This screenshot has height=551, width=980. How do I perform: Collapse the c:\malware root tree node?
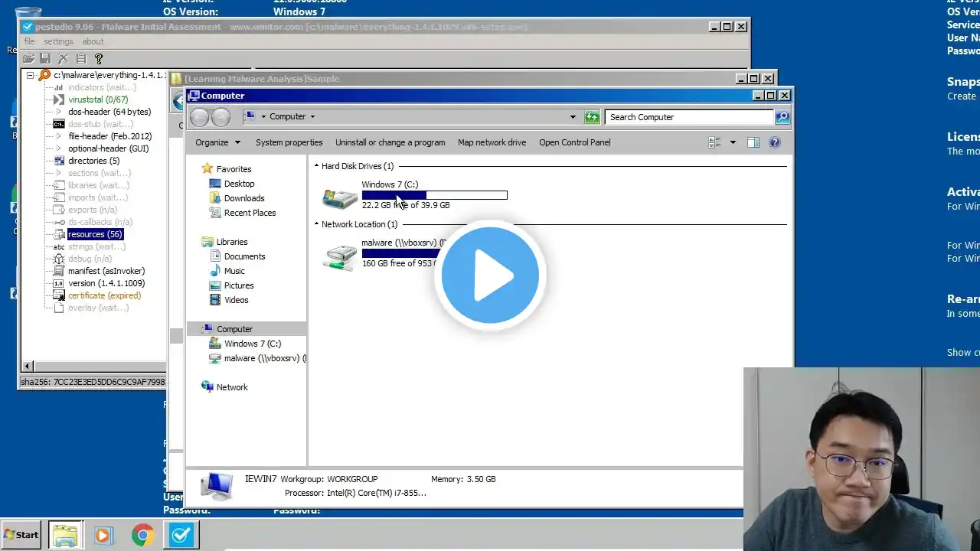[31, 75]
